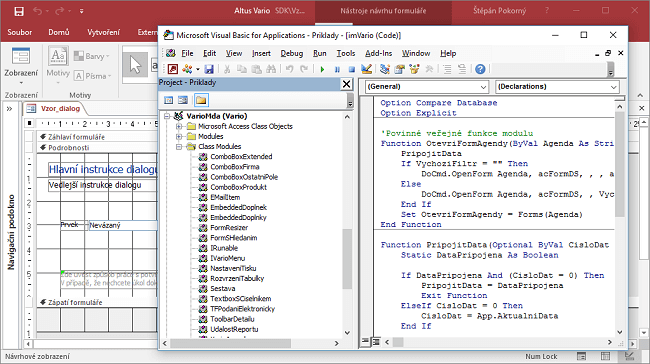Image resolution: width=650 pixels, height=364 pixels.
Task: Open the Edit menu in VBA editor
Action: pos(209,53)
